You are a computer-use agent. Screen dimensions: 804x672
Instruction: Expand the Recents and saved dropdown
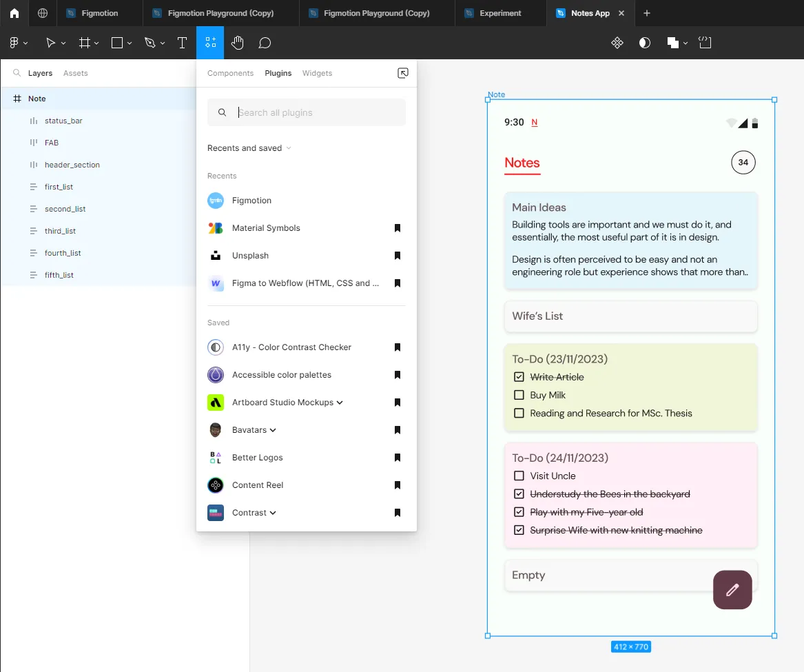click(x=249, y=148)
